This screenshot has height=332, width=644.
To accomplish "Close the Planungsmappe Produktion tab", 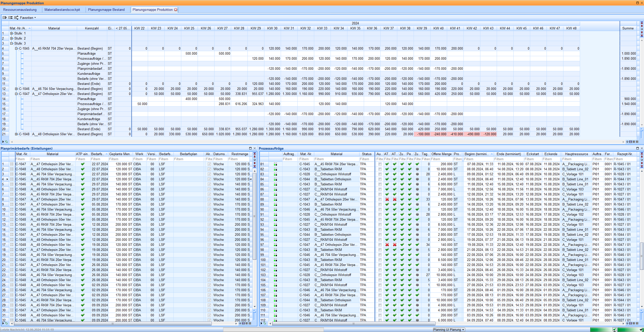I will [176, 10].
